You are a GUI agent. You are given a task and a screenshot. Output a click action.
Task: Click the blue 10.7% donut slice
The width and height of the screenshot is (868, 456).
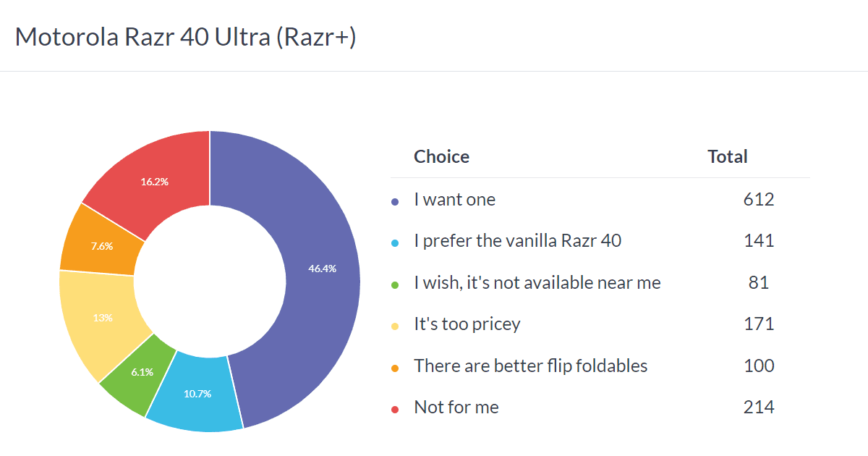point(197,393)
